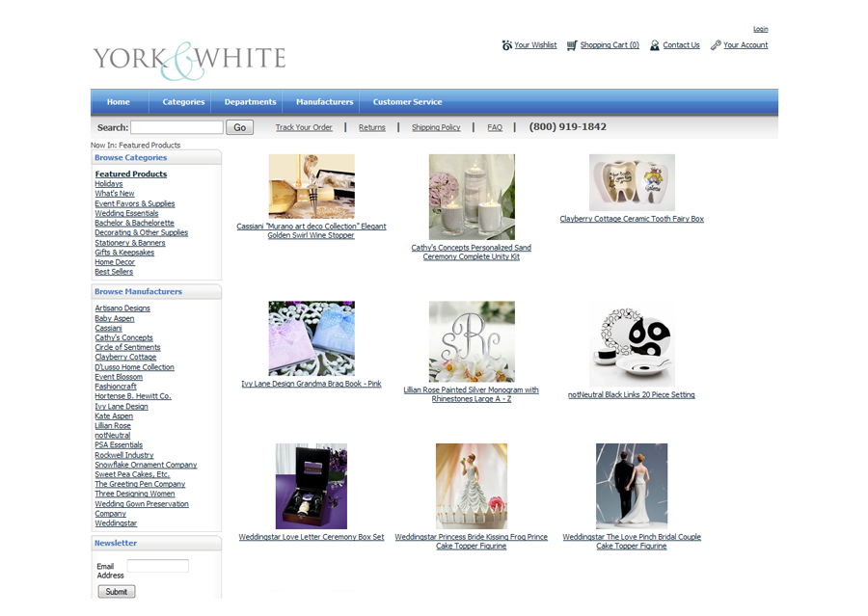
Task: Select Baby Aspen manufacturer
Action: tap(115, 318)
